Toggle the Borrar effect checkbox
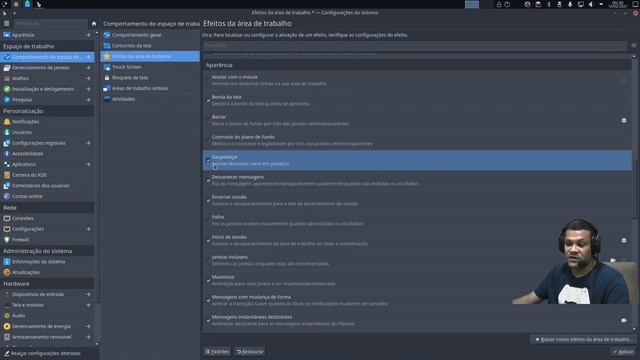 point(208,120)
